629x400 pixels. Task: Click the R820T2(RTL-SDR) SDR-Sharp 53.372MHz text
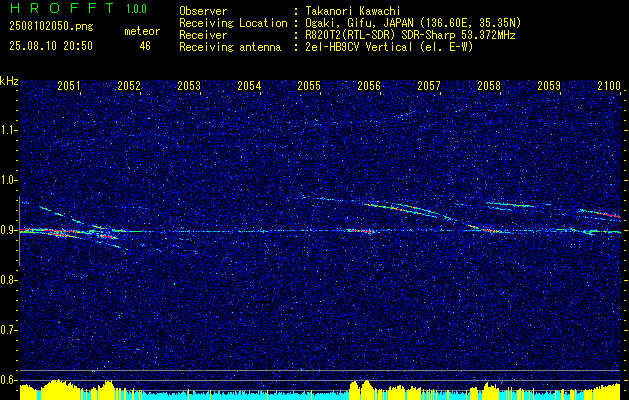pos(410,35)
